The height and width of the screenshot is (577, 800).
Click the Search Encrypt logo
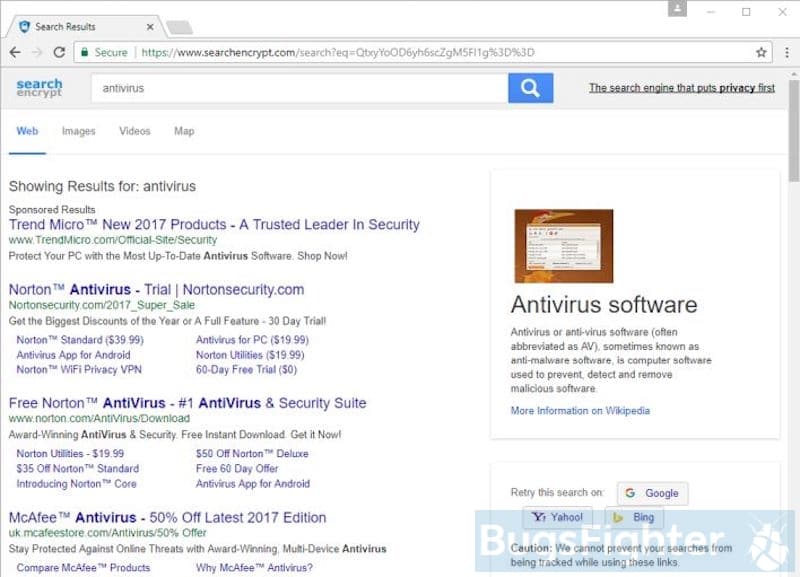click(39, 88)
